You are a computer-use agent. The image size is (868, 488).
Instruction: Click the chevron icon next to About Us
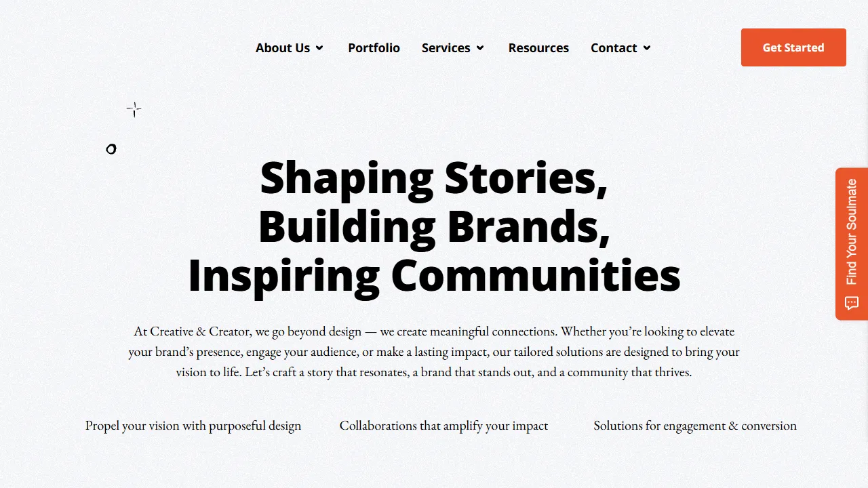(319, 47)
